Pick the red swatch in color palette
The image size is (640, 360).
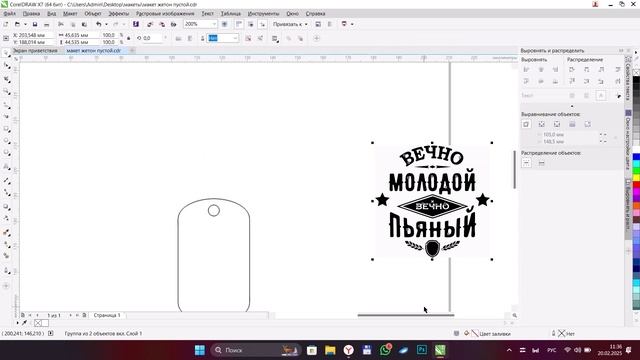coord(636,185)
